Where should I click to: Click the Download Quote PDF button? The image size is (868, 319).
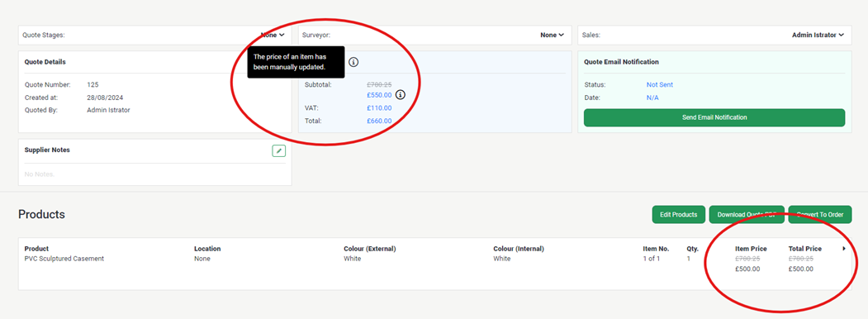tap(747, 214)
